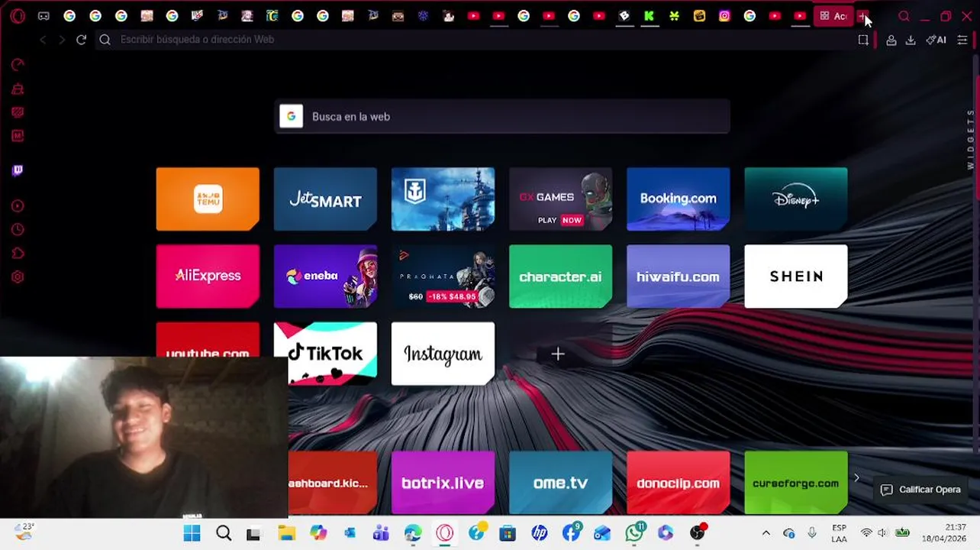Switch to the Kick green K tab
Viewport: 980px width, 550px height.
pos(650,16)
